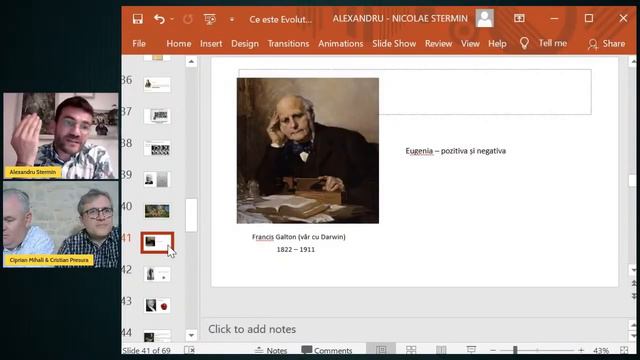
Task: Click the 43% zoom level
Action: 601,351
